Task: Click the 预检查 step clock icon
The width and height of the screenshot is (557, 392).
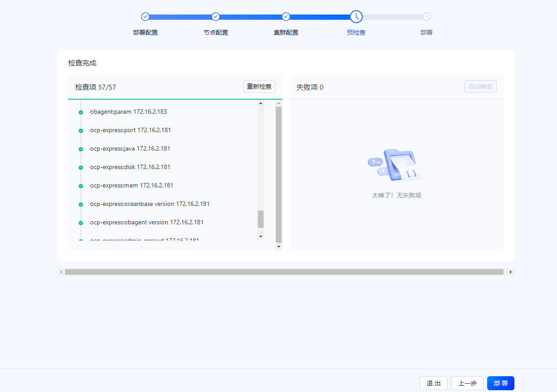Action: (x=356, y=17)
